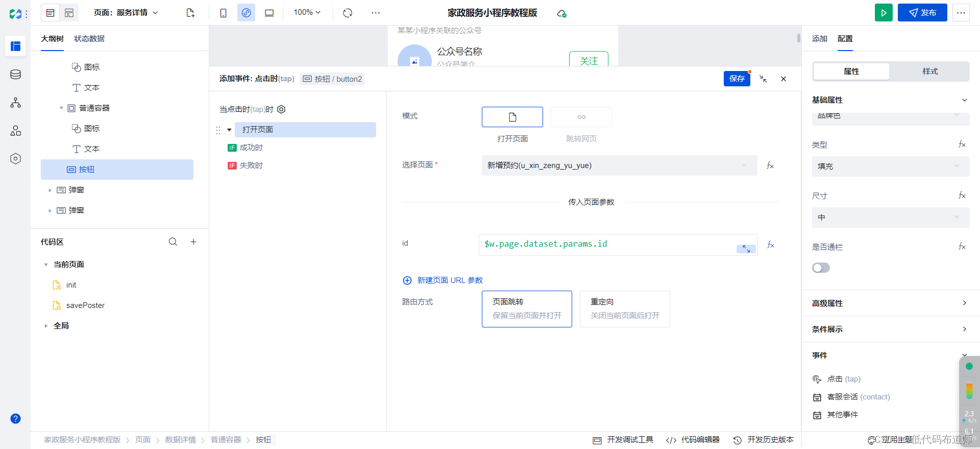The image size is (980, 449).
Task: Click 新建页面 URL 参数 link
Action: (443, 280)
